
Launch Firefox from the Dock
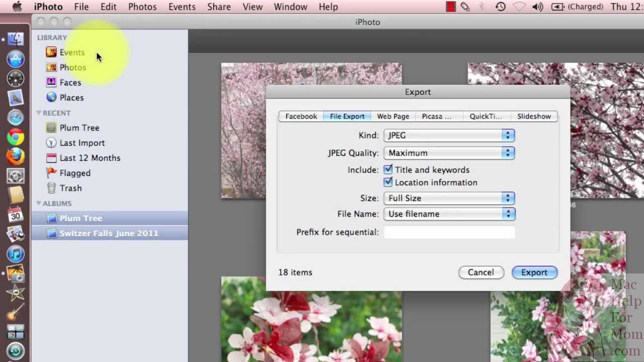pos(16,156)
